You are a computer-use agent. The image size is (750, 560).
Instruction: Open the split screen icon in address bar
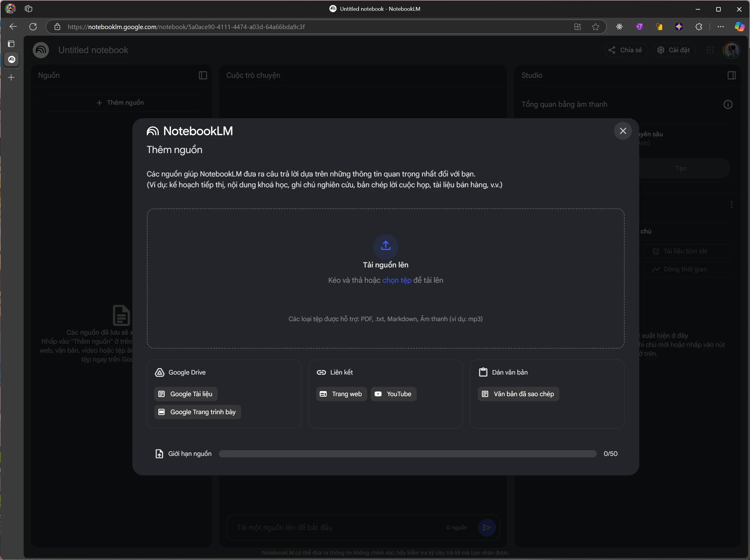coord(577,27)
